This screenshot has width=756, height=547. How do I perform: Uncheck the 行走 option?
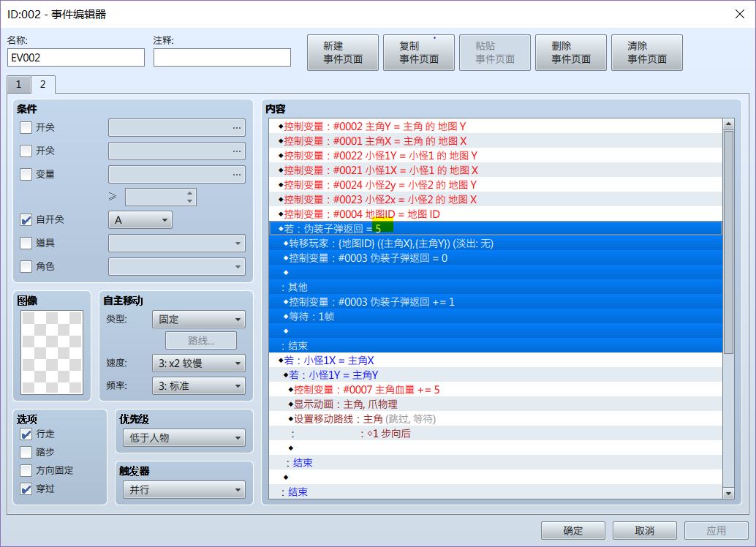[x=26, y=434]
